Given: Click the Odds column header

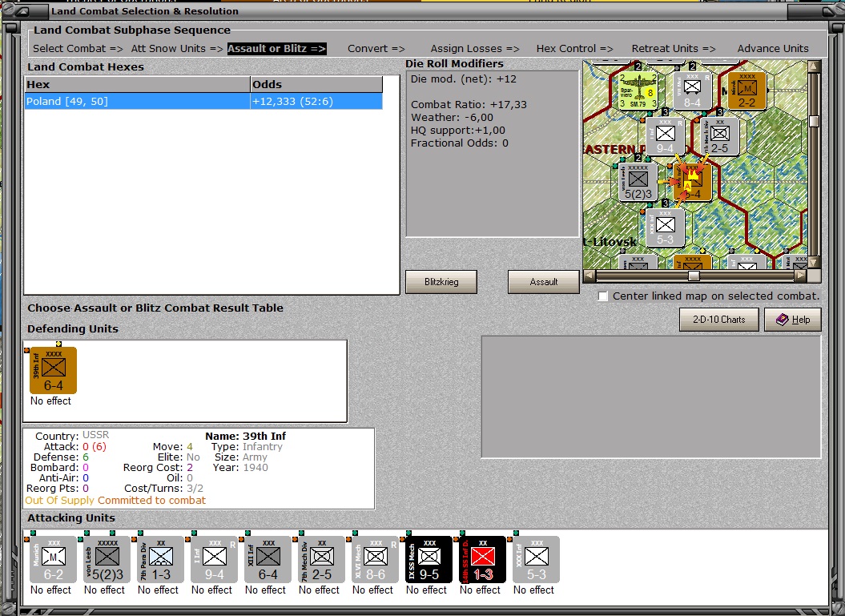Looking at the screenshot, I should pyautogui.click(x=316, y=84).
